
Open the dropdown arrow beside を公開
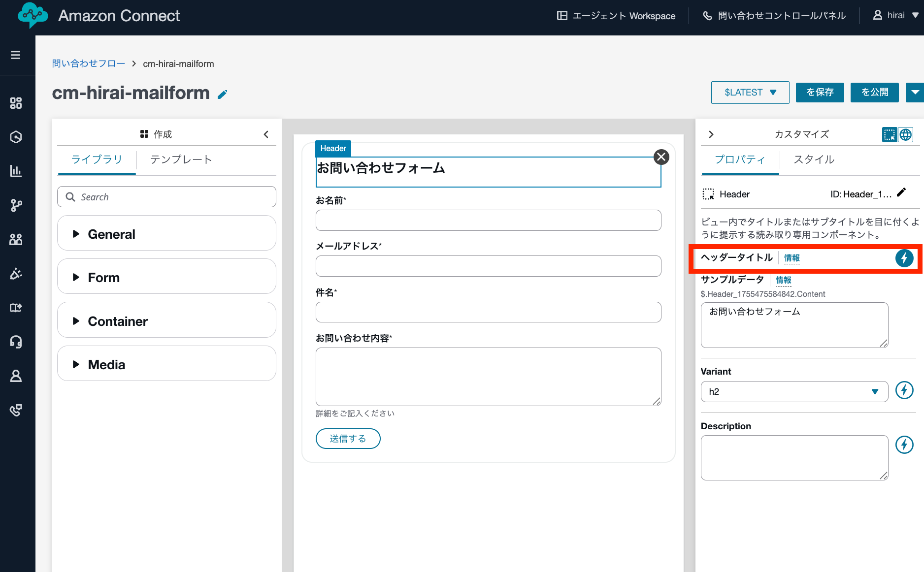(915, 93)
